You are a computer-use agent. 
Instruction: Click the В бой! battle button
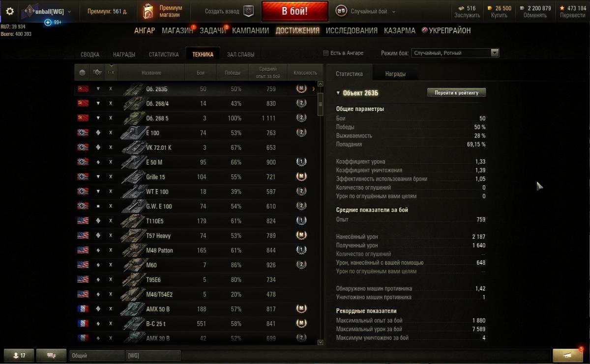[295, 11]
